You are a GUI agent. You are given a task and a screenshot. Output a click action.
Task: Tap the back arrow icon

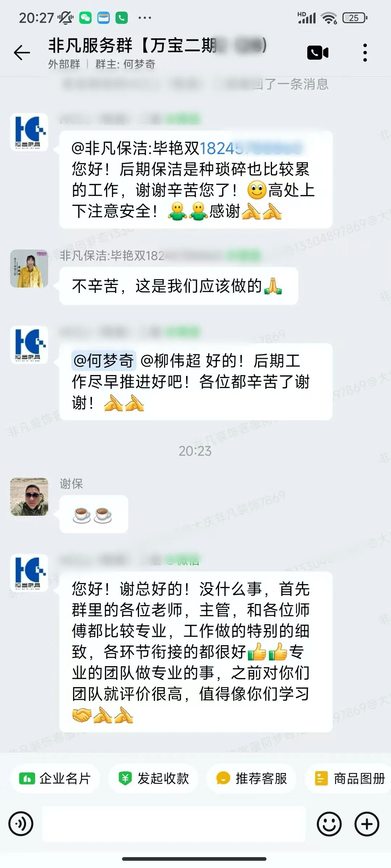pyautogui.click(x=22, y=53)
